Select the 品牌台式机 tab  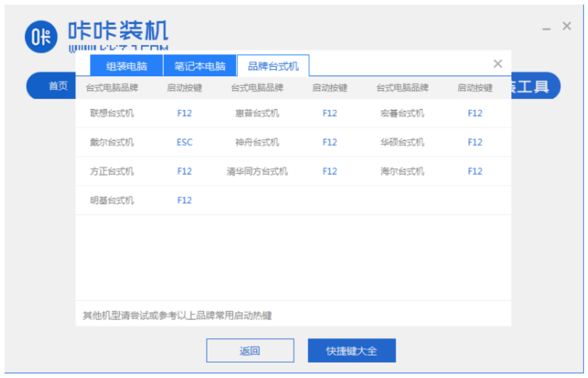tap(273, 66)
